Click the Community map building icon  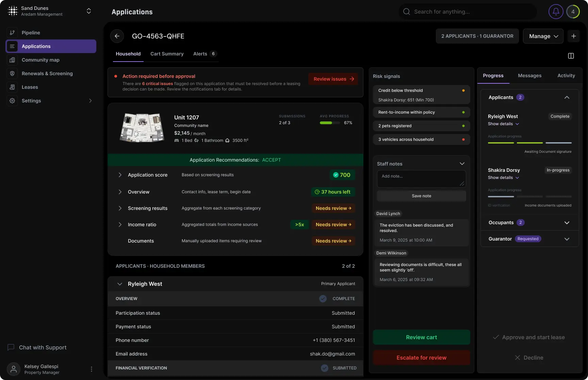click(12, 60)
